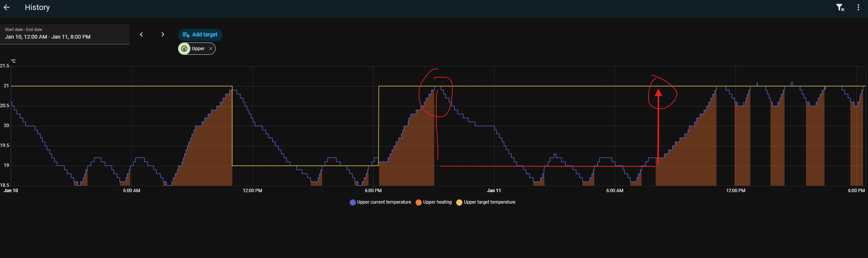Image resolution: width=868 pixels, height=258 pixels.
Task: Click the Jan 10 axis label
Action: click(11, 191)
